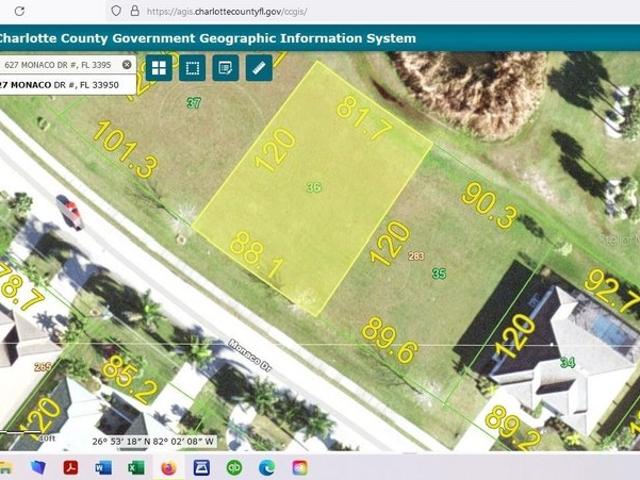The image size is (640, 480).
Task: Select parcel lot 35 on map
Action: coord(439,273)
